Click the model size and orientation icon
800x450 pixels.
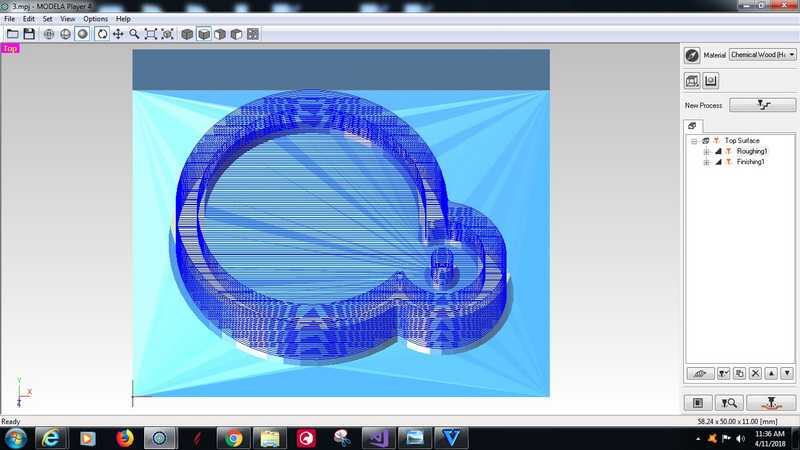coord(692,81)
